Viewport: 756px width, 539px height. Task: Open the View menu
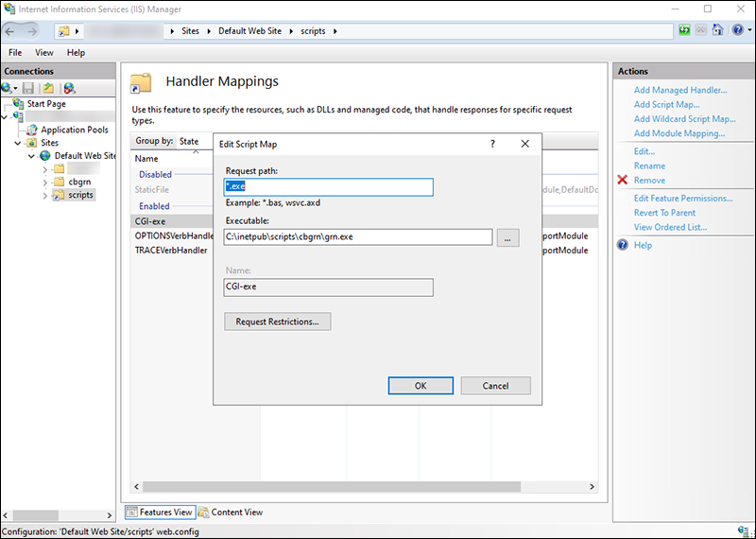pos(43,53)
